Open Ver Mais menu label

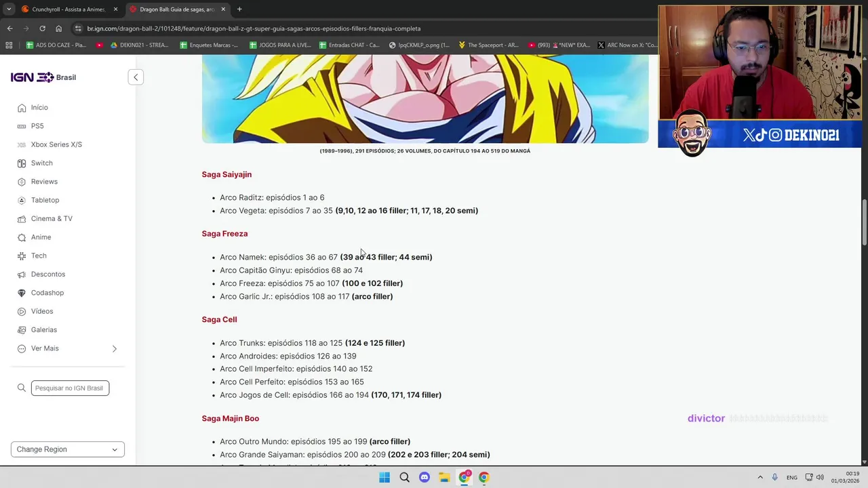pyautogui.click(x=45, y=348)
